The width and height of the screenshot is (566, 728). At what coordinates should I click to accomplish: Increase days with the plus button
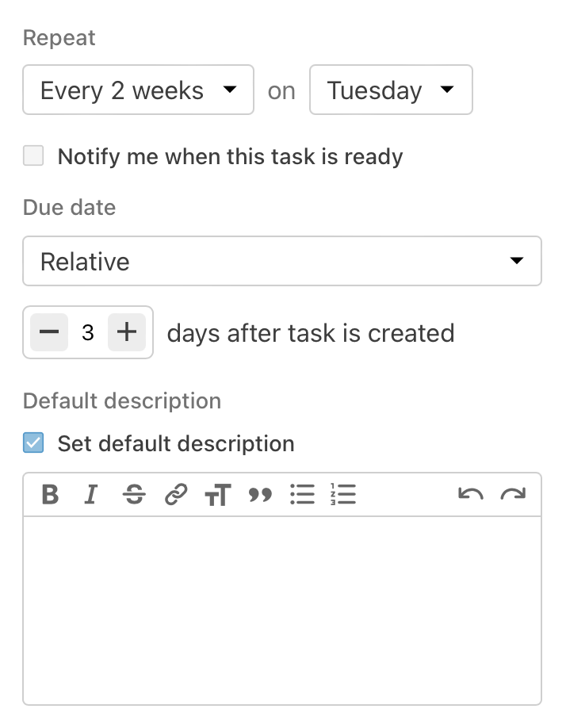127,332
